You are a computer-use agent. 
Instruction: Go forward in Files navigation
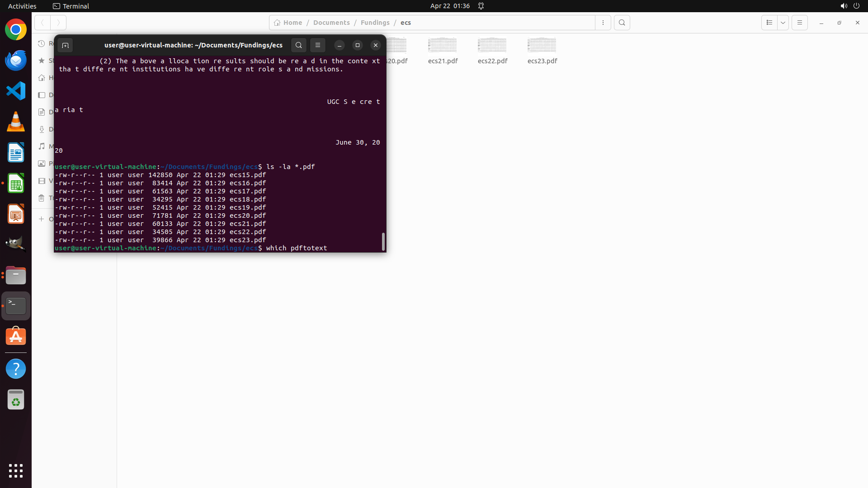point(58,23)
